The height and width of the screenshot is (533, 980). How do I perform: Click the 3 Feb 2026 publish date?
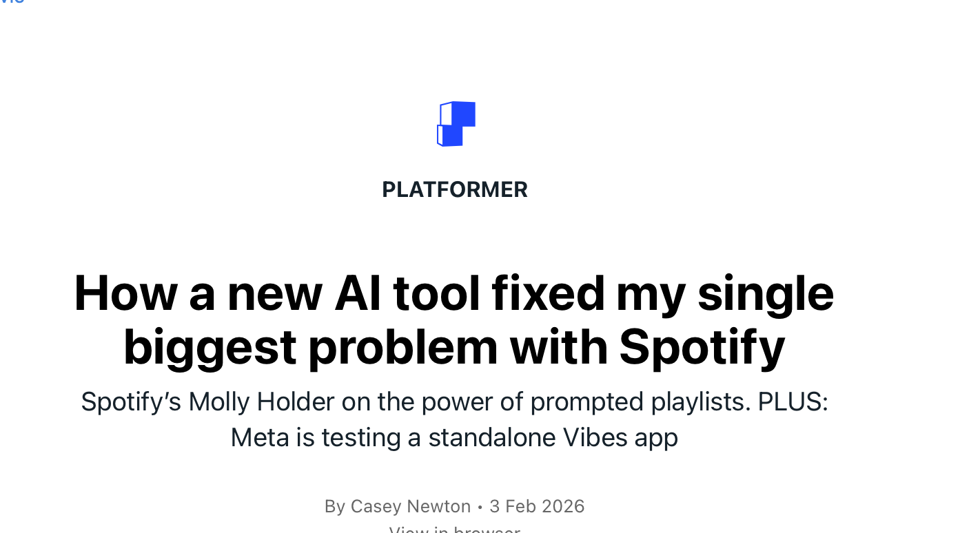tap(537, 507)
